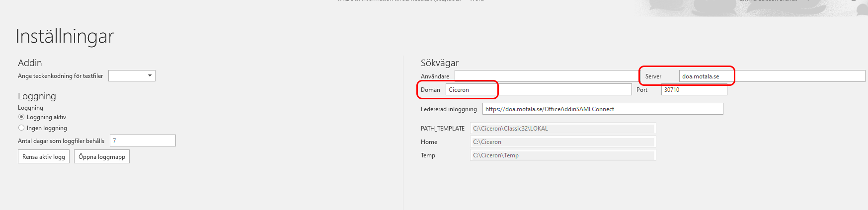This screenshot has height=210, width=868.
Task: Click the "Antal dagar som loggfiler behålls" label
Action: coord(61,141)
